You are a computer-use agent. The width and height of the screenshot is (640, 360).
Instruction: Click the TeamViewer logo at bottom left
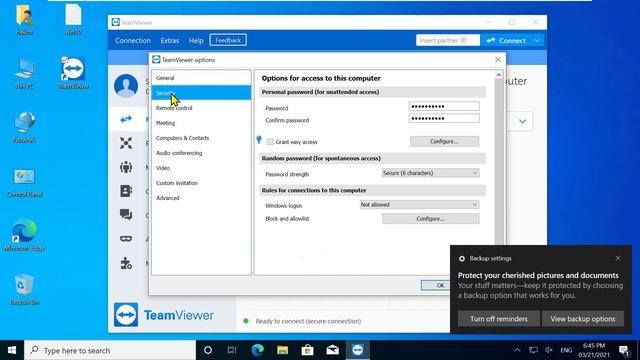coord(126,315)
